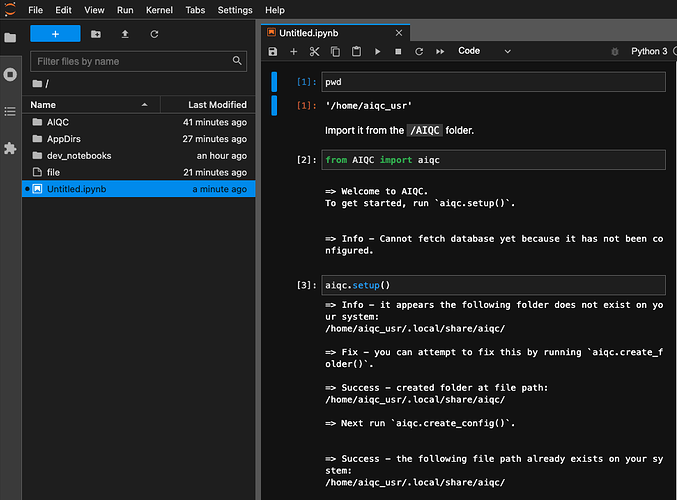Screen dimensions: 677x500
Task: Open the Kernel menu
Action: click(159, 10)
